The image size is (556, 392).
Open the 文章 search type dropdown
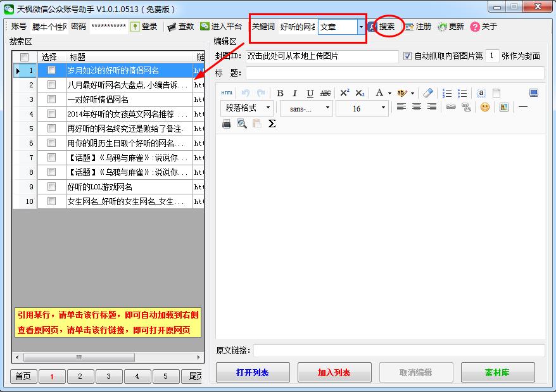pyautogui.click(x=361, y=27)
